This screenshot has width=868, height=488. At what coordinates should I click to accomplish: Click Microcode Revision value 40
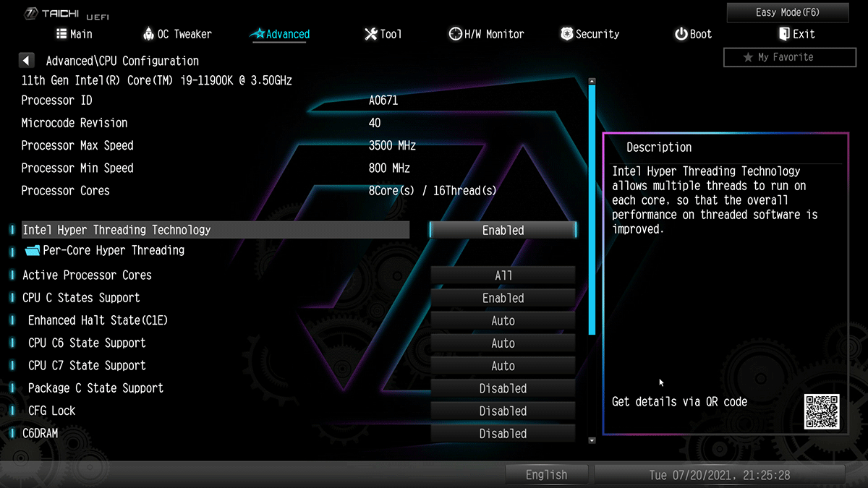[x=375, y=123]
